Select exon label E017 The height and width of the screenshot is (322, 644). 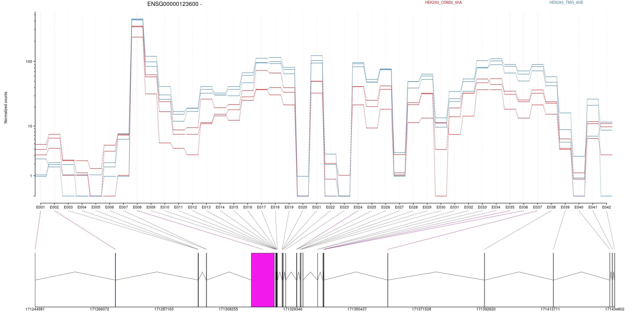pyautogui.click(x=261, y=207)
